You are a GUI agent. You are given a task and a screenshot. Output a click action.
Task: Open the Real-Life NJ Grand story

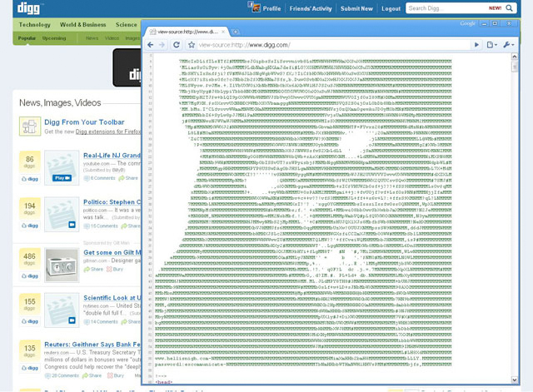pos(112,156)
